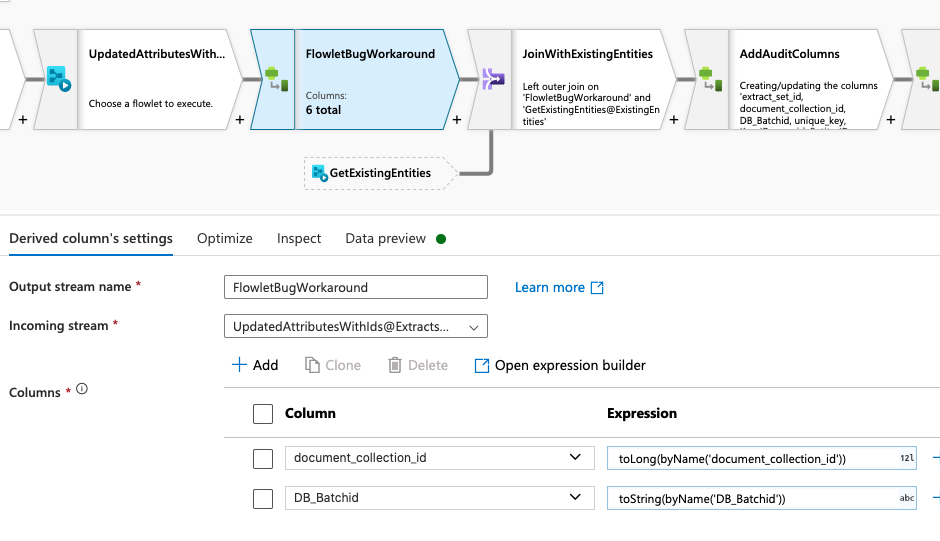Click the plus below FlowletBugWorkaround node

point(457,120)
